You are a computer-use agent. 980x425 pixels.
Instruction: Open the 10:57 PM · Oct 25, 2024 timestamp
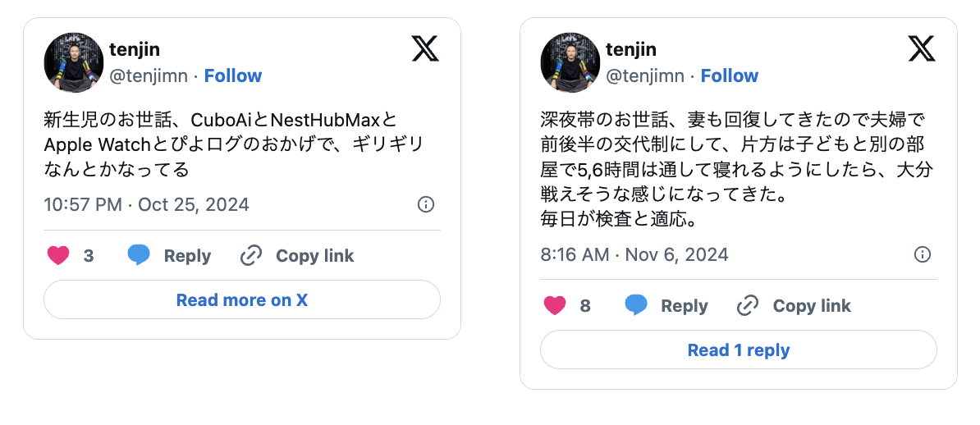tap(146, 204)
